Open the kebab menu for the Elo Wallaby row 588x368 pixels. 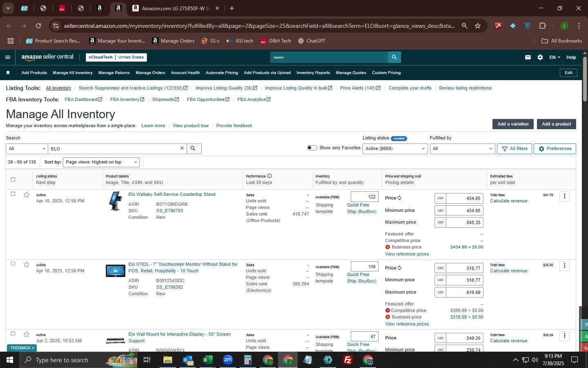564,196
